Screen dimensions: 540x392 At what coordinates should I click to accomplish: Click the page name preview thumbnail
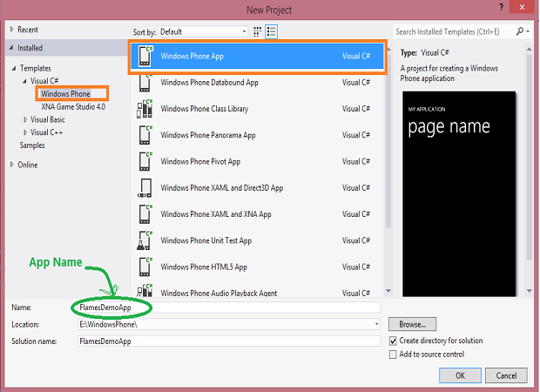pos(459,193)
